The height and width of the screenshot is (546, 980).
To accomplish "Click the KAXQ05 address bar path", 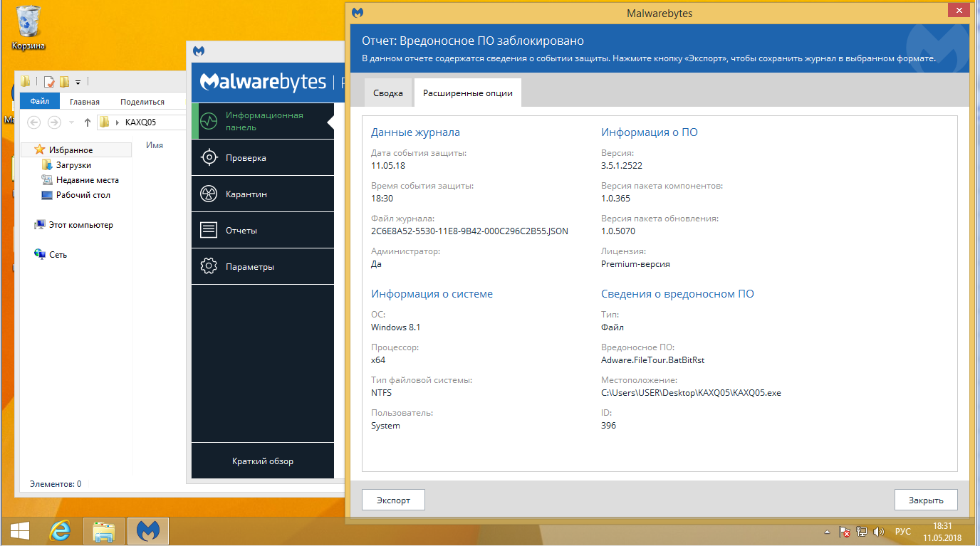I will (x=140, y=122).
